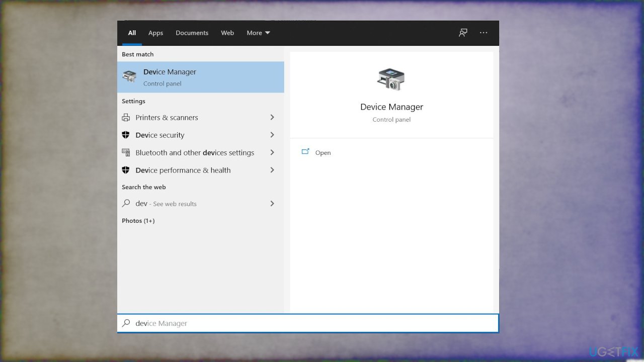This screenshot has height=362, width=644.
Task: Click the Device Manager icon in Best match
Action: point(129,76)
